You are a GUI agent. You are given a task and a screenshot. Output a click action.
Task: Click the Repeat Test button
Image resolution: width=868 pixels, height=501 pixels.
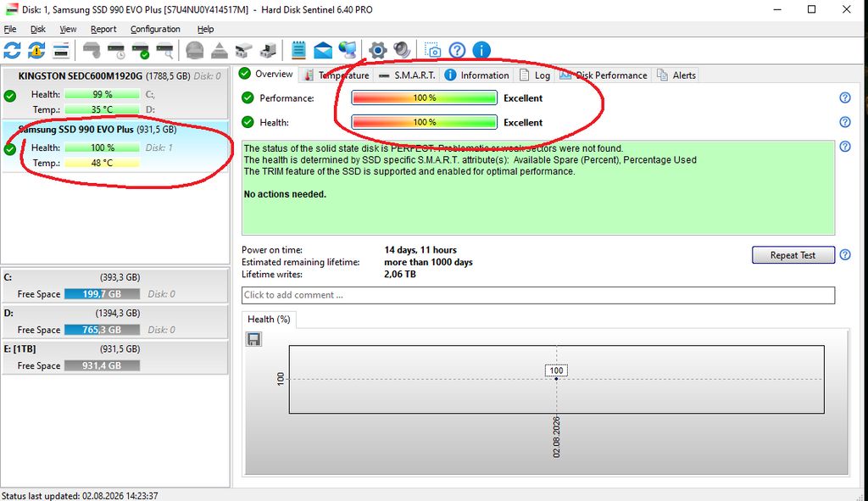click(793, 255)
